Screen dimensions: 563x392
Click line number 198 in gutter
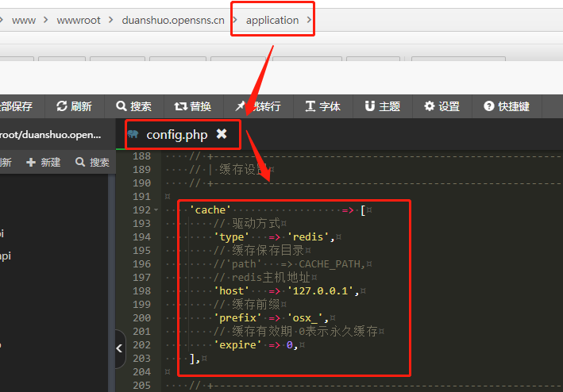tap(141, 291)
